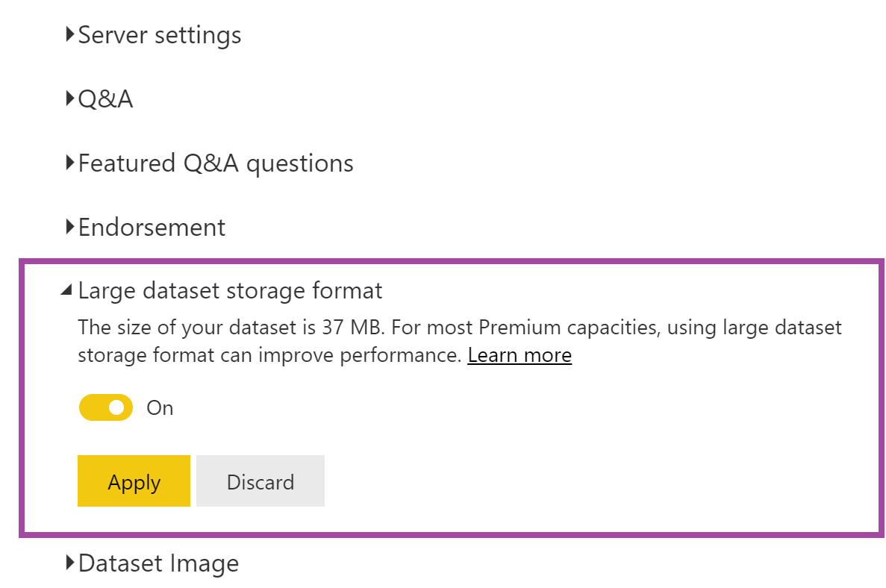The height and width of the screenshot is (588, 886).
Task: Expand the Server settings section
Action: pos(159,34)
